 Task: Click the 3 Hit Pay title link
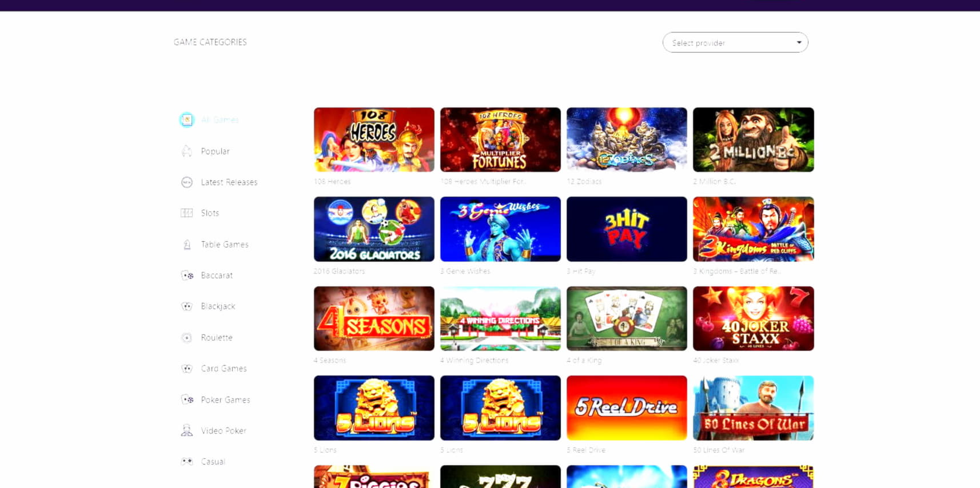pyautogui.click(x=581, y=271)
